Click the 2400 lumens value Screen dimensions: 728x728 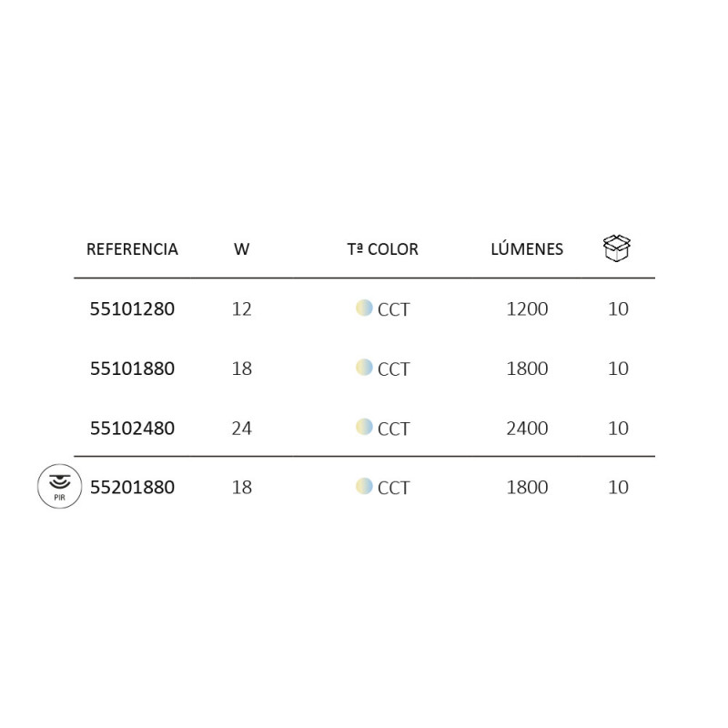[x=527, y=428]
